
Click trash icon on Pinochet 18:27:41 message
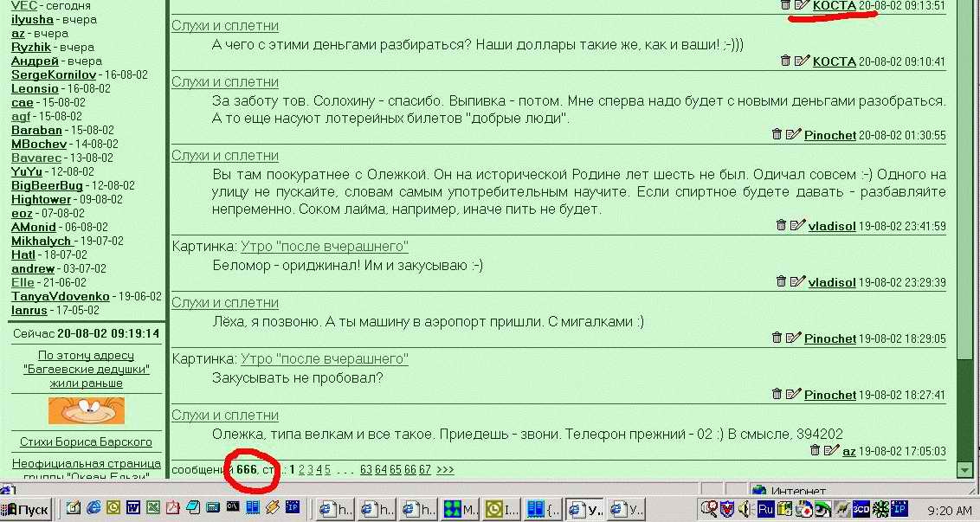tap(777, 394)
